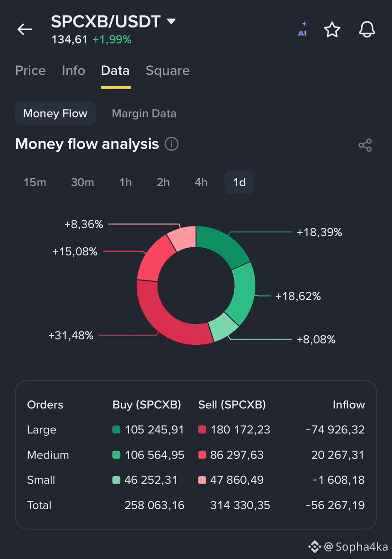Viewport: 392px width, 559px height.
Task: Select the 1h timeframe
Action: point(125,182)
